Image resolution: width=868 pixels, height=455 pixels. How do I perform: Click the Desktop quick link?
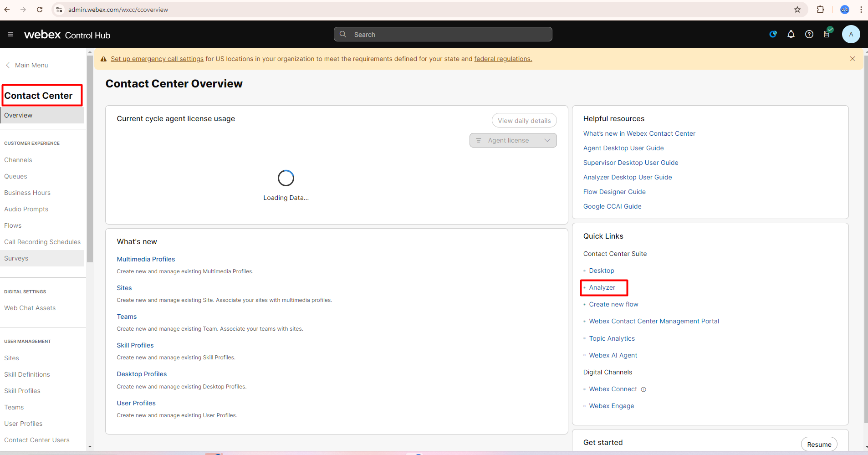602,271
